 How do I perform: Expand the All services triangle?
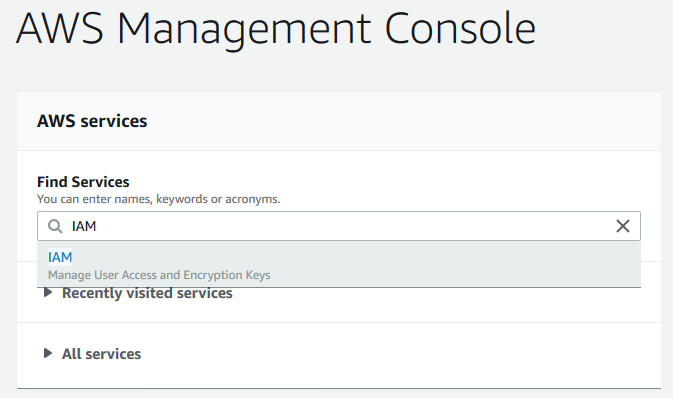pos(48,353)
